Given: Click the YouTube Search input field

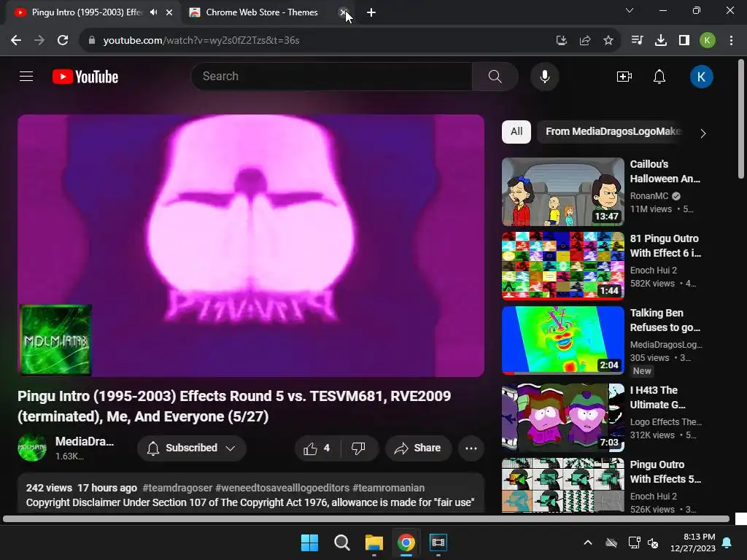Looking at the screenshot, I should click(332, 76).
